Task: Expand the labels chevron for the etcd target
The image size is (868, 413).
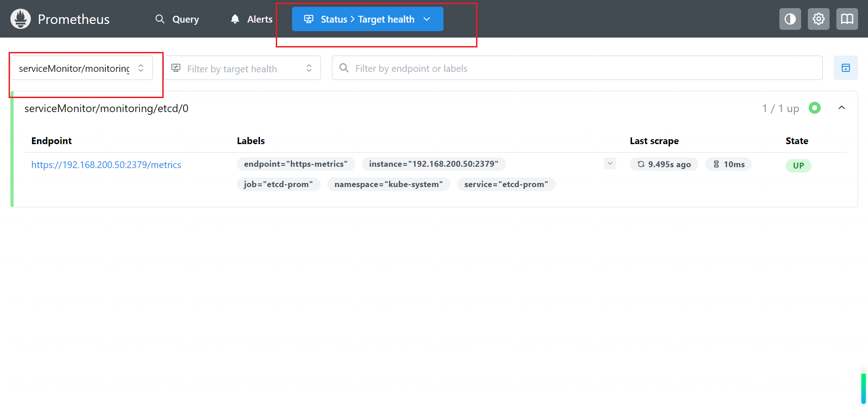Action: (609, 164)
